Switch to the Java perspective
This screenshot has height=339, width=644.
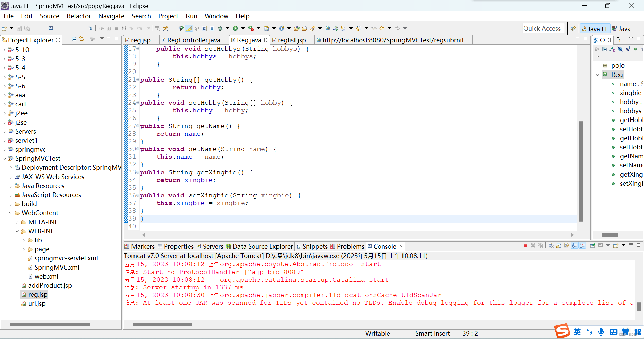[x=621, y=29]
